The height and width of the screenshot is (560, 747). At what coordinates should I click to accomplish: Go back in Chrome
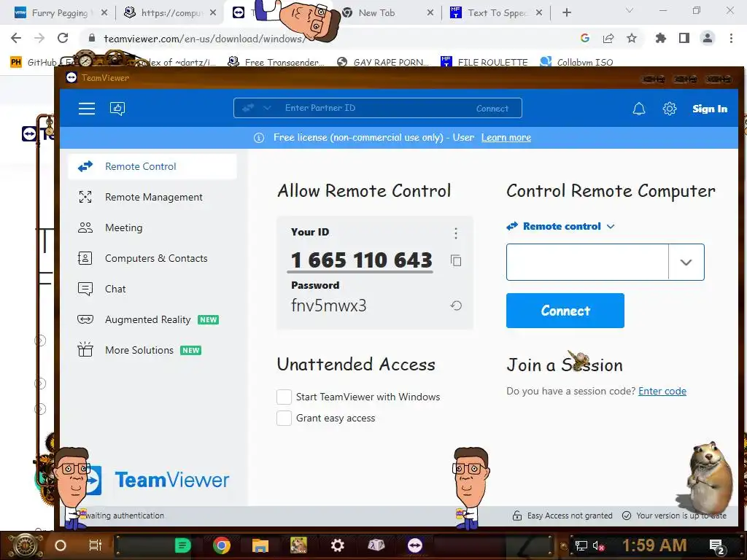[16, 38]
